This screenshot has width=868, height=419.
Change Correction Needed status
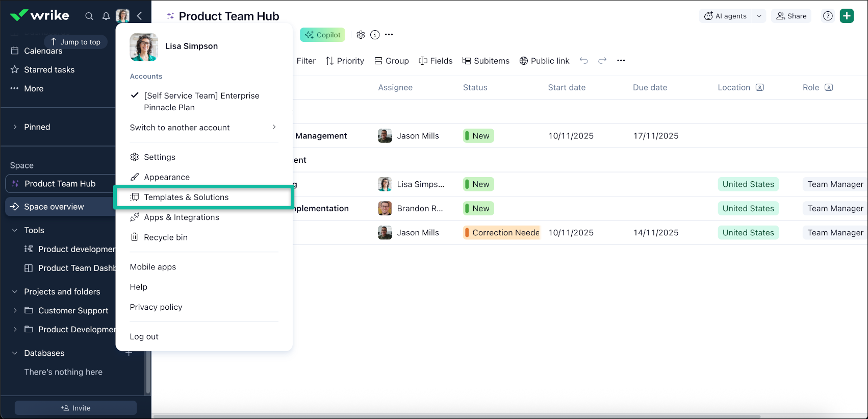pos(501,233)
